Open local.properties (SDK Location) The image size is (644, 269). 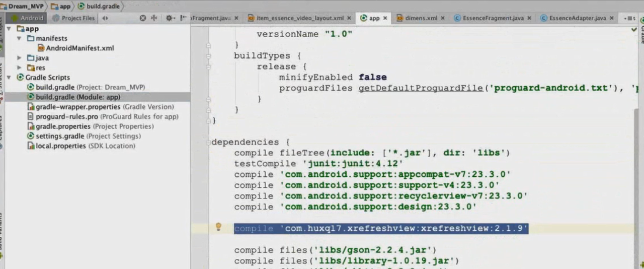click(82, 146)
